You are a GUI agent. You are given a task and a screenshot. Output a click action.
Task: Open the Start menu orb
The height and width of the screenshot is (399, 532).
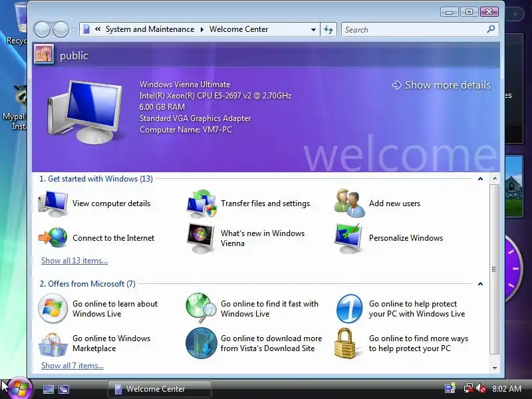[19, 388]
